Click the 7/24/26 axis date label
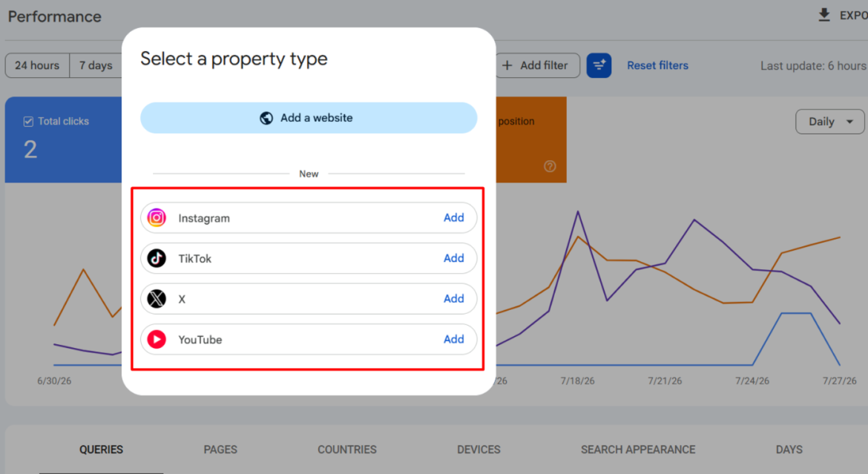This screenshot has height=474, width=868. pos(752,381)
